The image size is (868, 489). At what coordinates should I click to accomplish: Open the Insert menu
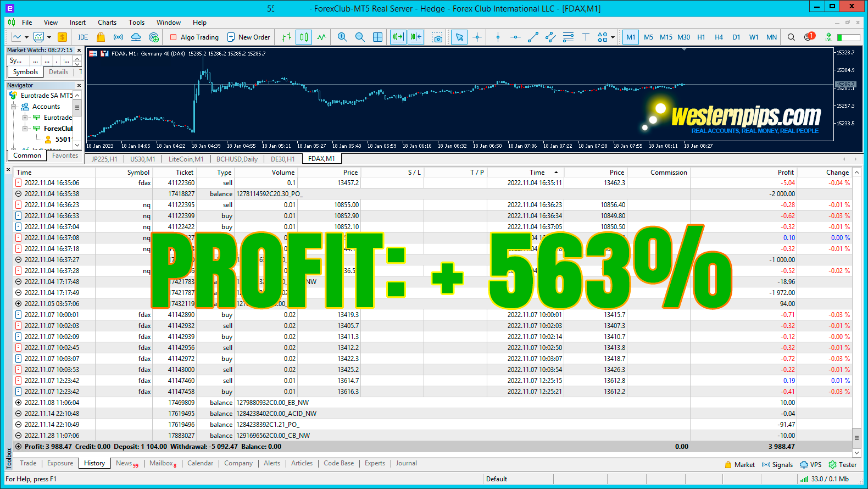(x=77, y=23)
